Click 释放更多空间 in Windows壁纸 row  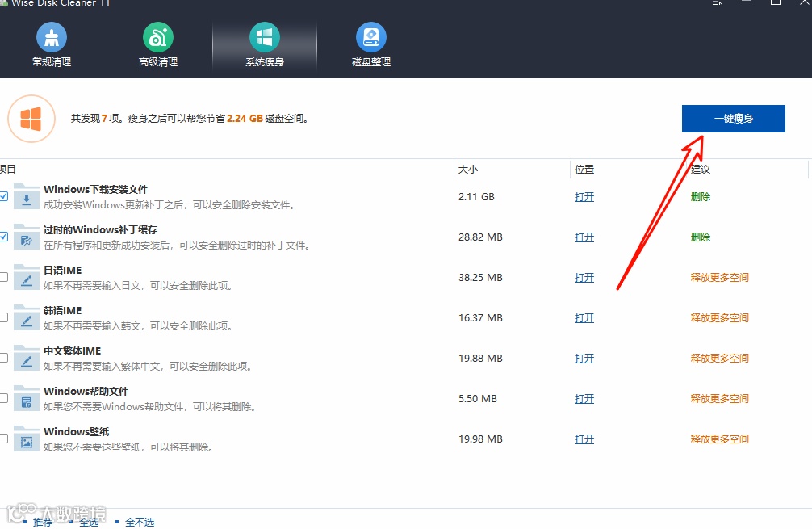720,439
